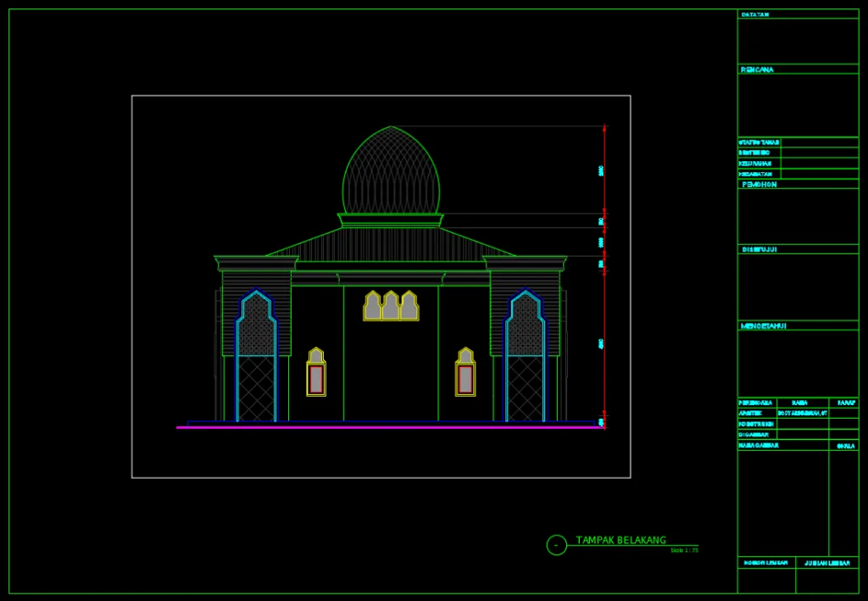
Task: Select the CATATAN header in the title block
Action: pos(755,14)
